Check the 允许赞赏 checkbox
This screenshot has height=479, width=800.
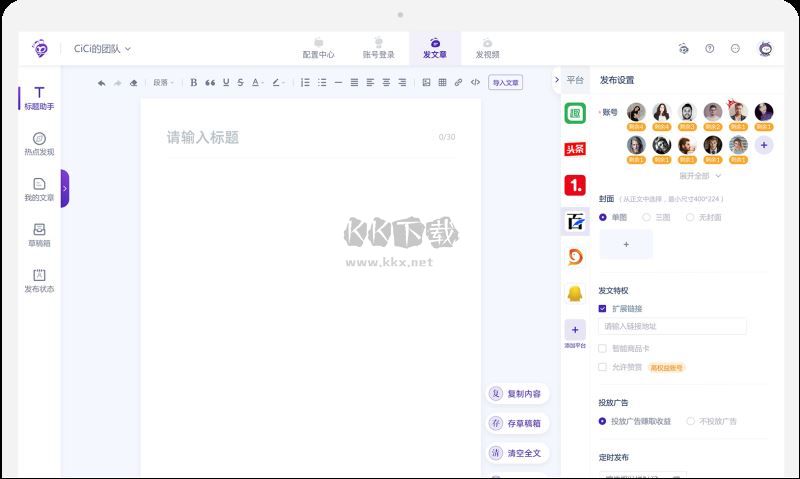603,367
